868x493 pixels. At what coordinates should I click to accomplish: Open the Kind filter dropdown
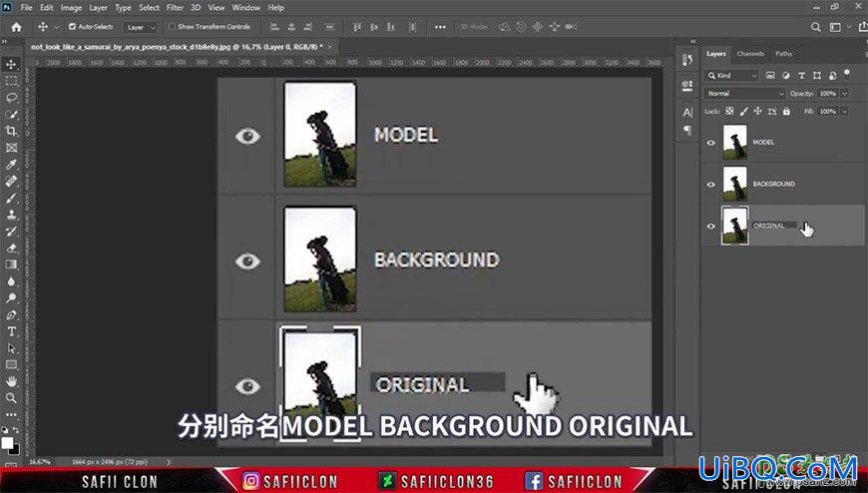[732, 75]
